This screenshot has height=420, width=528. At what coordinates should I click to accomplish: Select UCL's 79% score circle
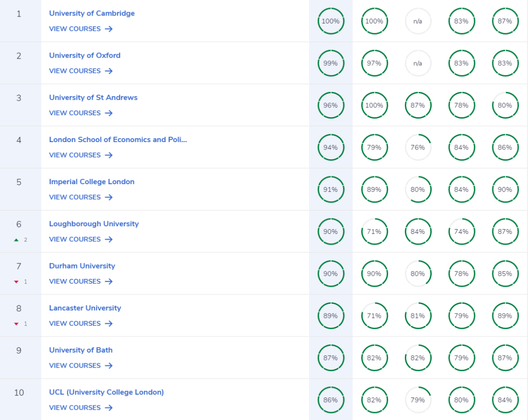coord(418,400)
